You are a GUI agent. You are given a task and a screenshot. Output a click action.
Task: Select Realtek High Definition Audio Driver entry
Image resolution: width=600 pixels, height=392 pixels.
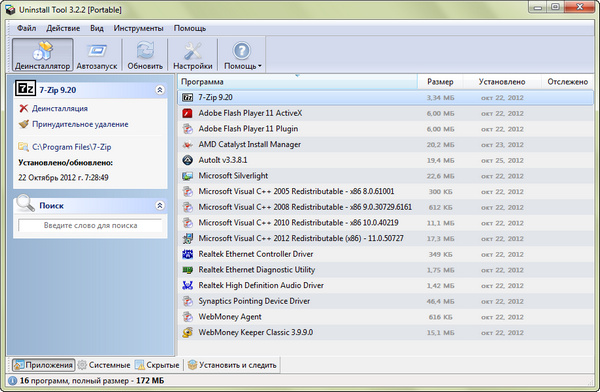pos(386,286)
